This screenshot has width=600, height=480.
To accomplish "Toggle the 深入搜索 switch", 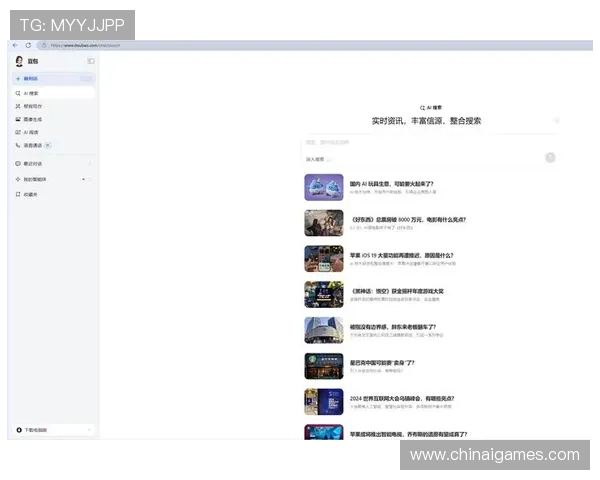I will [318, 159].
